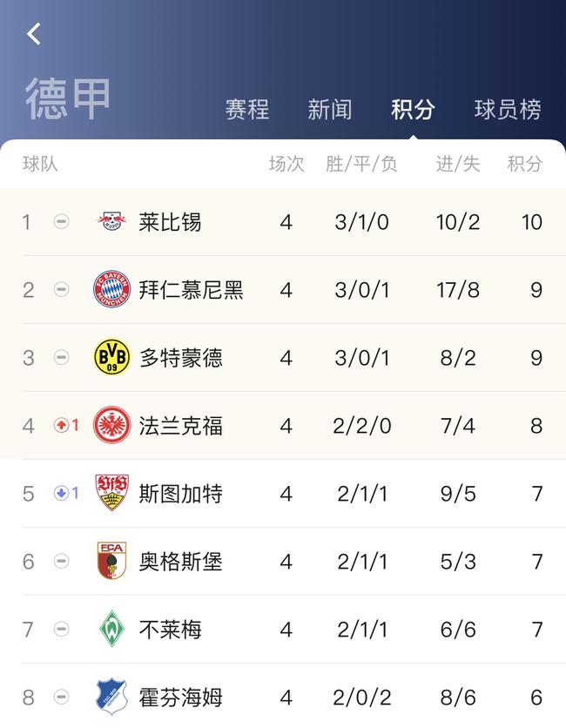This screenshot has width=566, height=728.
Task: Tap Werder Bremen green diamond logo
Action: tap(112, 629)
